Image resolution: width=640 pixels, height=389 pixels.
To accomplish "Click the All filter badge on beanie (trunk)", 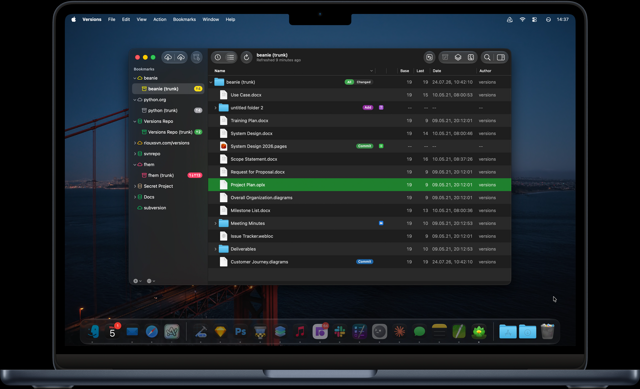I will 349,82.
